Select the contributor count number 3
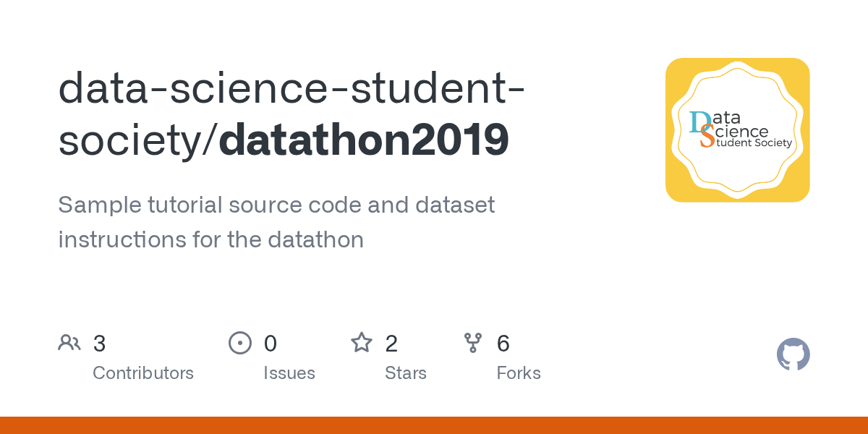This screenshot has height=434, width=868. pyautogui.click(x=100, y=344)
